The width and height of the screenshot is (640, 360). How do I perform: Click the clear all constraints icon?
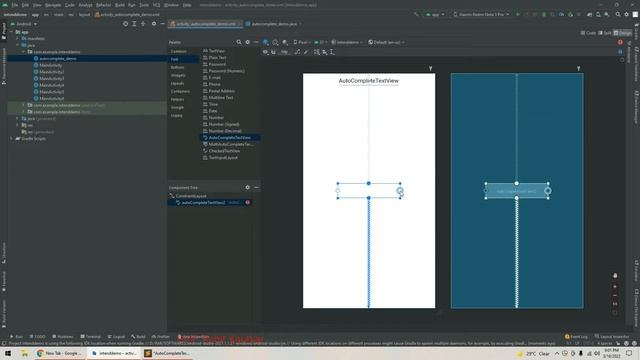[x=297, y=52]
